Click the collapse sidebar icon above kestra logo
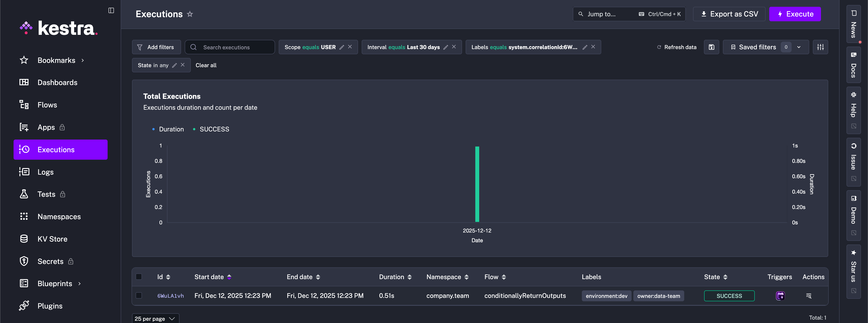Image resolution: width=868 pixels, height=323 pixels. pos(111,10)
